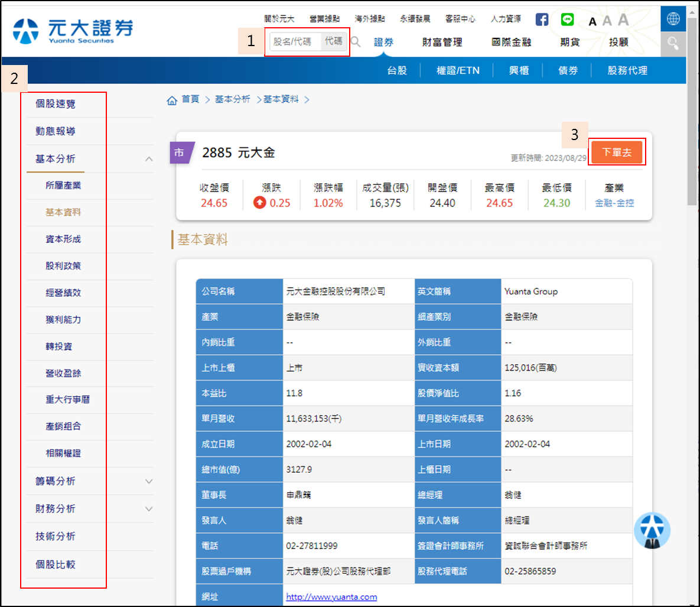
Task: Select 股利政策 in the sidebar
Action: pyautogui.click(x=63, y=266)
